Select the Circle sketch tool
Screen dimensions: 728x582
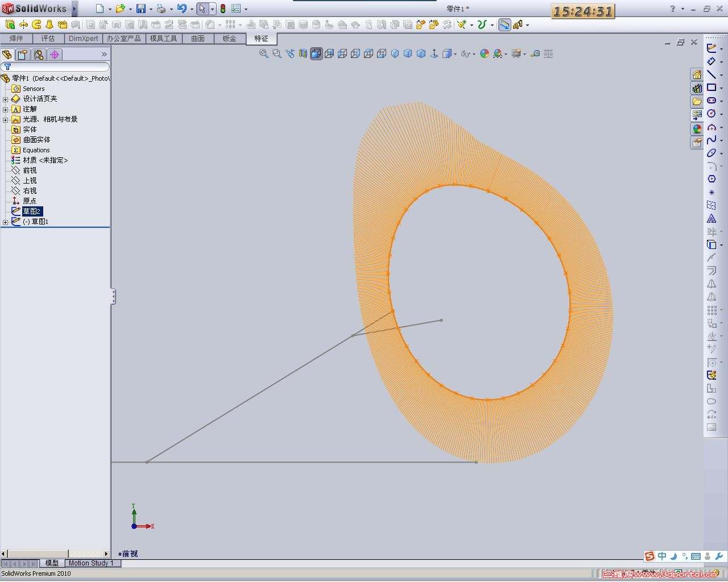point(712,114)
